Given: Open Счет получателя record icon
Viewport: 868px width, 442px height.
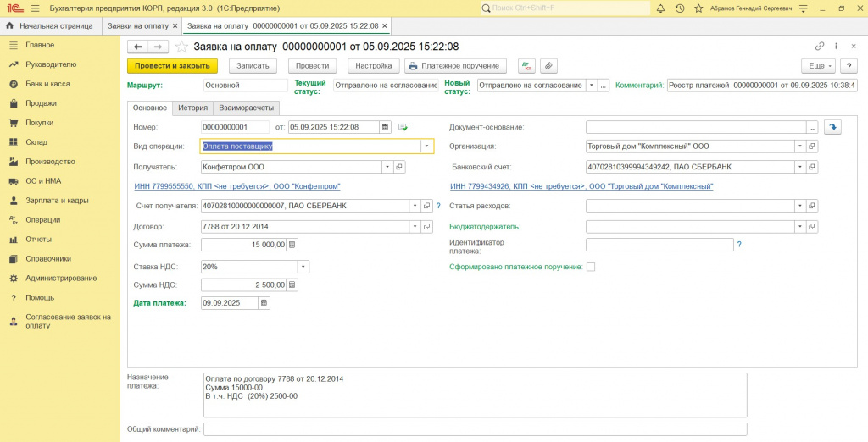Looking at the screenshot, I should (427, 206).
